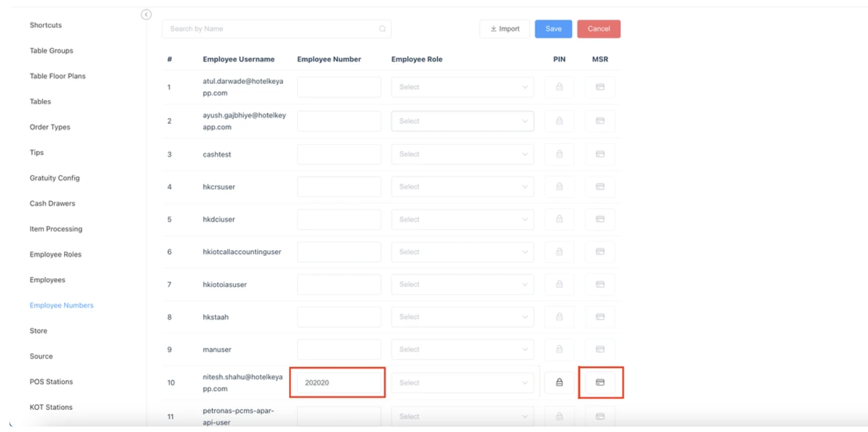Image resolution: width=868 pixels, height=432 pixels.
Task: Click PIN lock icon for nitesh.shahu row
Action: pos(559,383)
